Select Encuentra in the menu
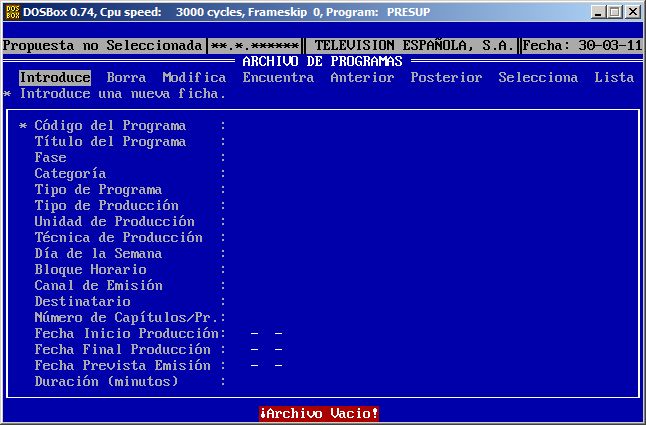Screen dimensions: 646x425 click(x=278, y=78)
